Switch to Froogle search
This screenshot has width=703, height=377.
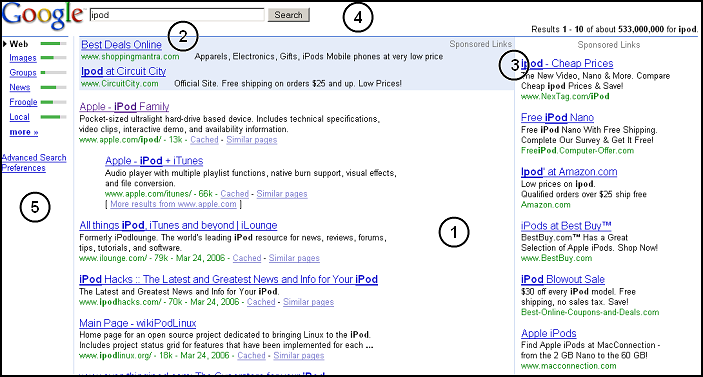pyautogui.click(x=23, y=102)
